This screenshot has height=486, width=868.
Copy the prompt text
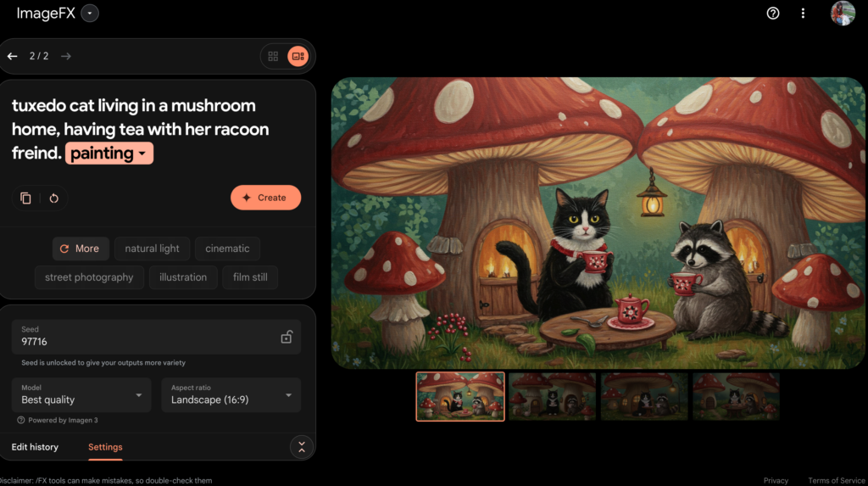click(x=25, y=198)
